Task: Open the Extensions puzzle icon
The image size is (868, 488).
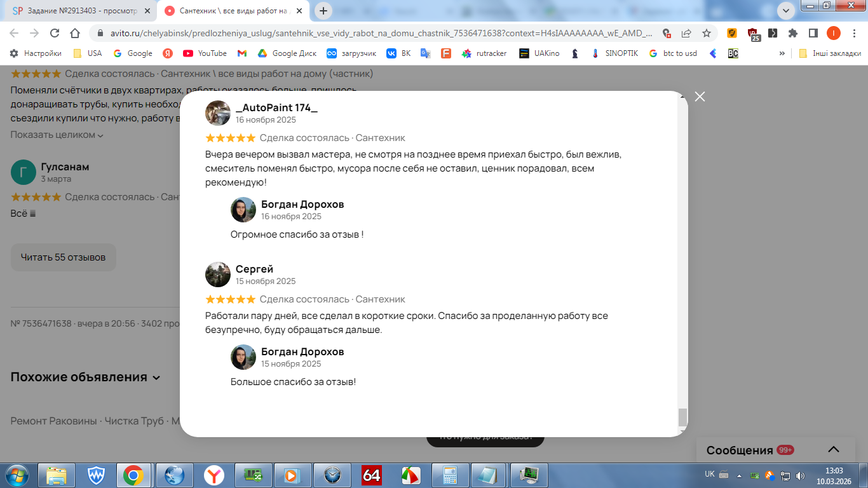Action: [793, 33]
